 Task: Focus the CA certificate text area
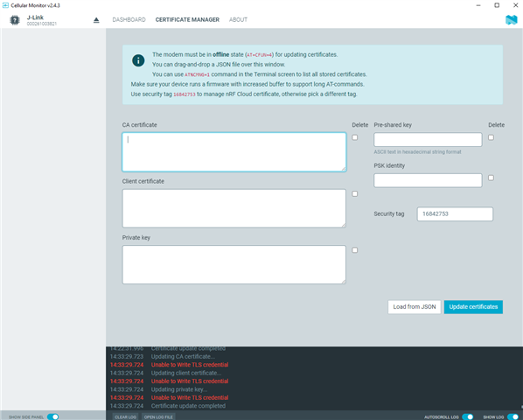coord(234,152)
